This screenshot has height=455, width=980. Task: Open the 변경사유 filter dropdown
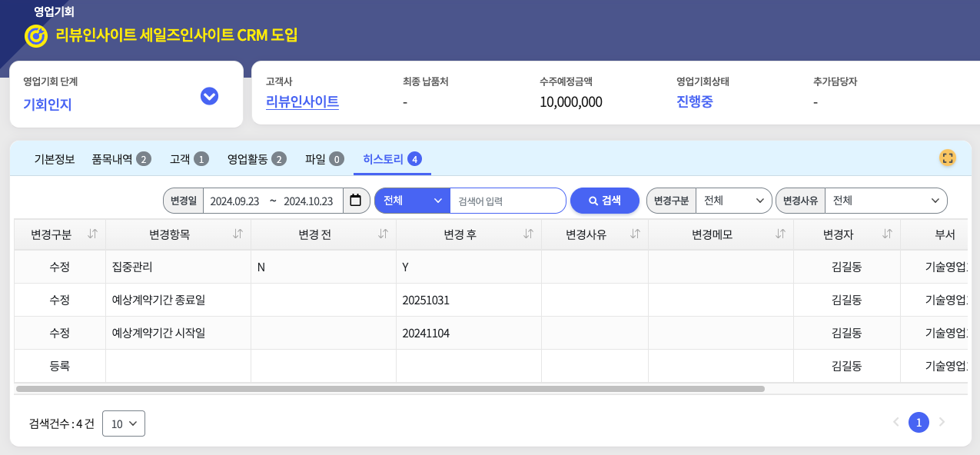click(885, 201)
